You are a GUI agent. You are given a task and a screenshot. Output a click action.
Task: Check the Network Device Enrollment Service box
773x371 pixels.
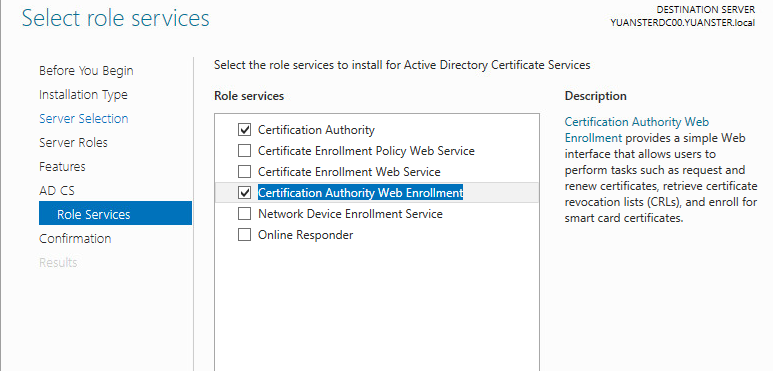coord(245,214)
